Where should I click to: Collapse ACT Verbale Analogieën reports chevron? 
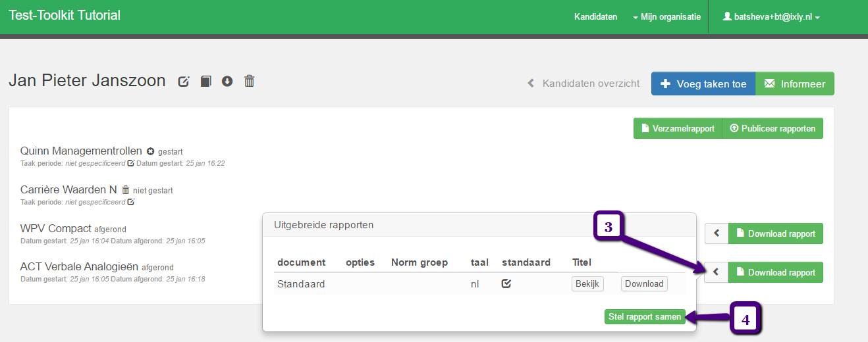pos(716,272)
